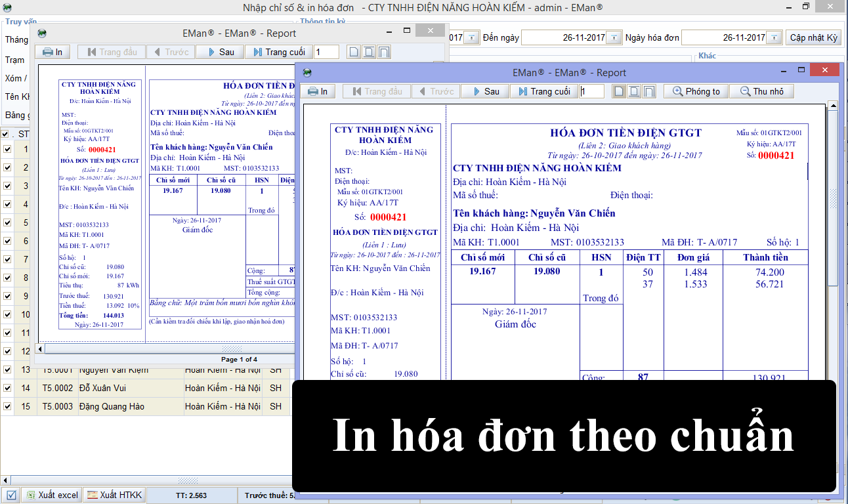Select middle page-layout icon in front report toolbar

tap(634, 91)
